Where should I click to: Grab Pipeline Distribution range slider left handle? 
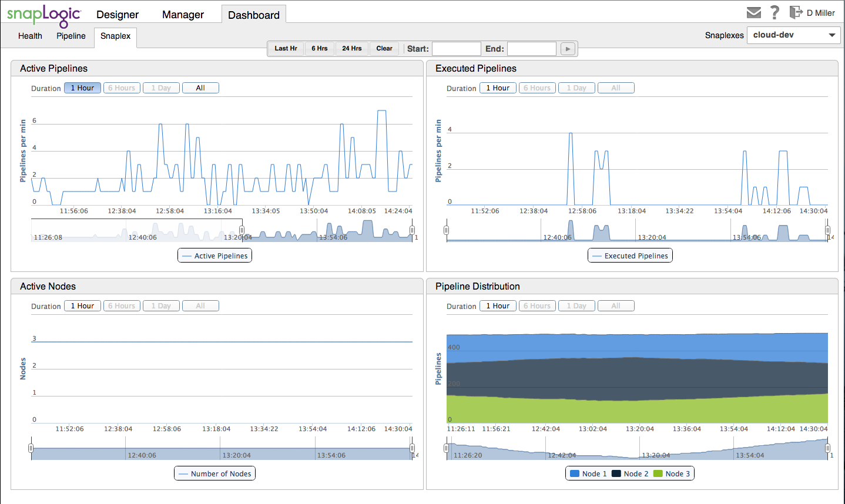coord(446,448)
